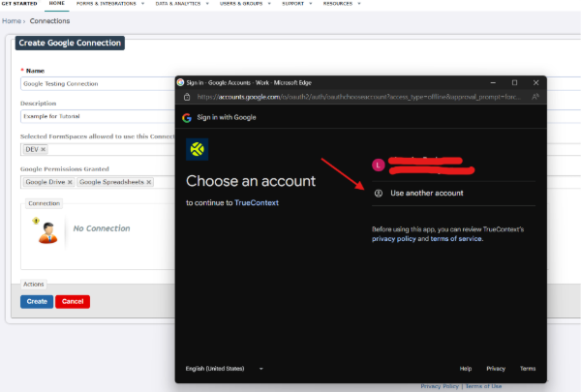Click the Name input field

point(98,84)
